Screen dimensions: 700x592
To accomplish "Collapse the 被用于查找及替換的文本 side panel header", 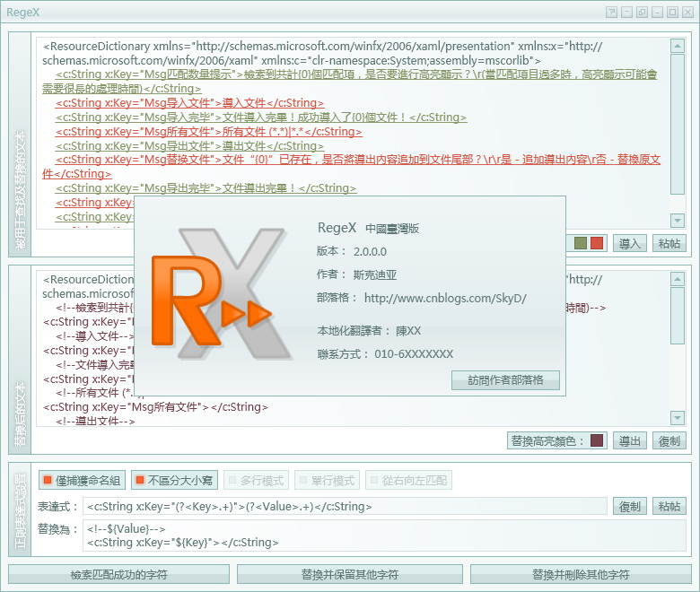I will click(x=20, y=144).
